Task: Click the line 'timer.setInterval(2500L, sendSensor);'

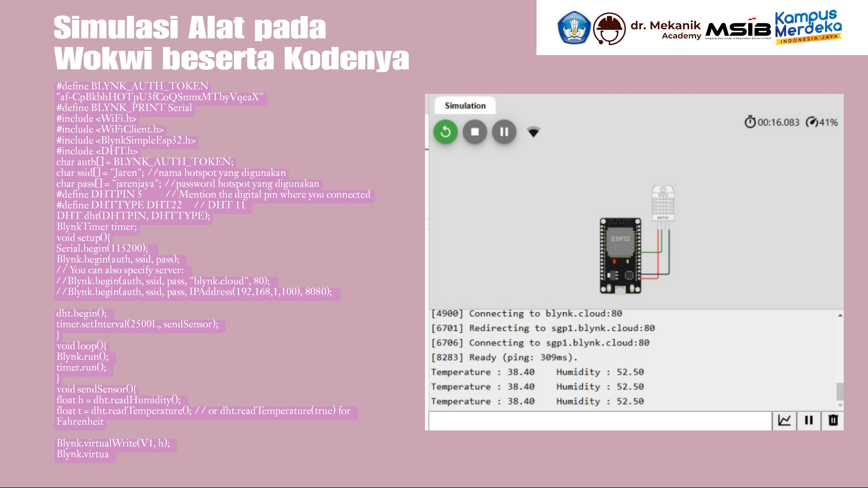Action: pos(137,324)
